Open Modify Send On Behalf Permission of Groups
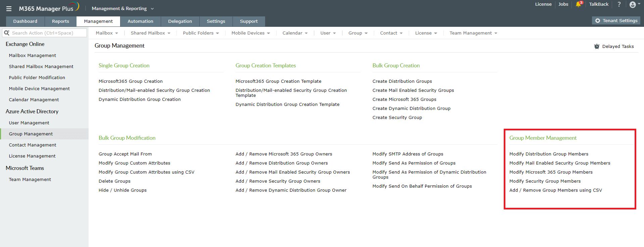This screenshot has height=247, width=644. tap(422, 186)
